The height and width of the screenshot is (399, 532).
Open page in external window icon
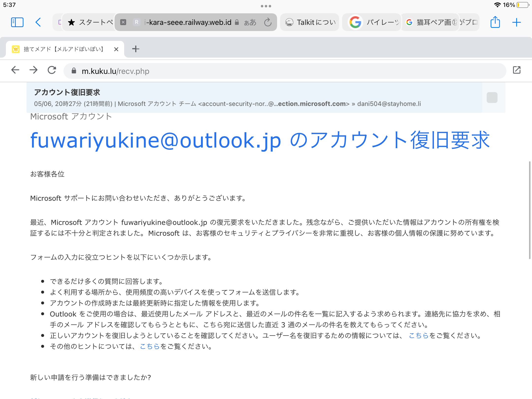pos(517,70)
